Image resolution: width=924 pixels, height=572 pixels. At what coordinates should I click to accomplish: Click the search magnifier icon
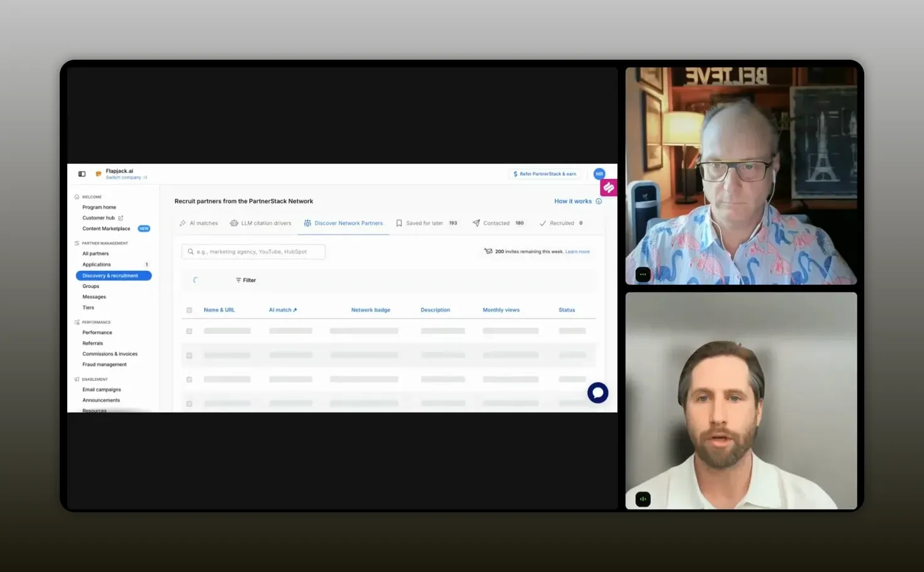(190, 251)
